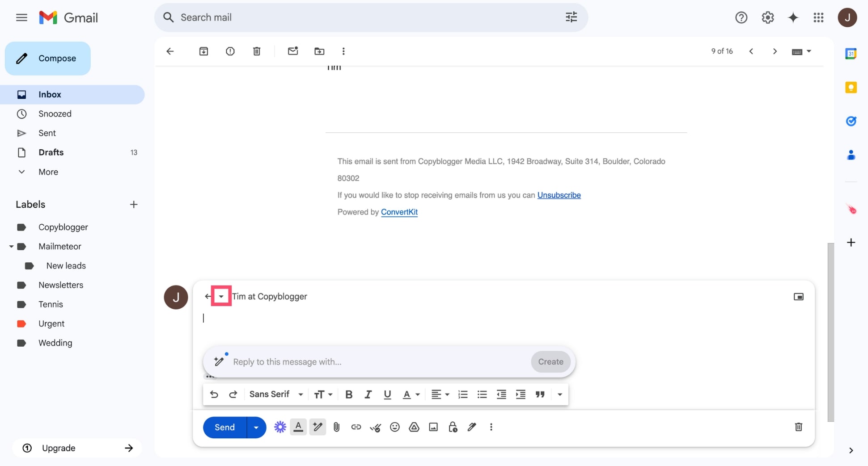Open Inbox folder
This screenshot has width=868, height=466.
[72, 94]
